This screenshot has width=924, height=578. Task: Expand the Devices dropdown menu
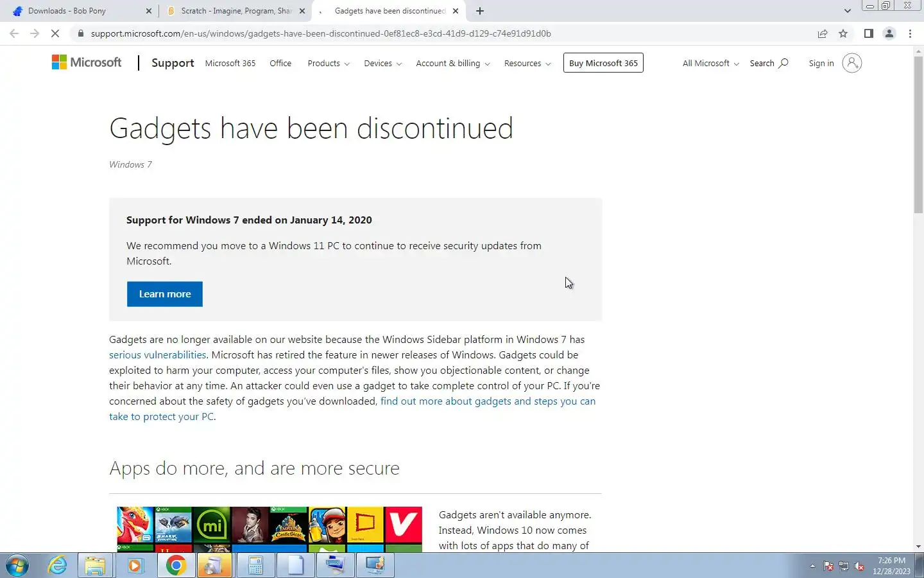[383, 63]
